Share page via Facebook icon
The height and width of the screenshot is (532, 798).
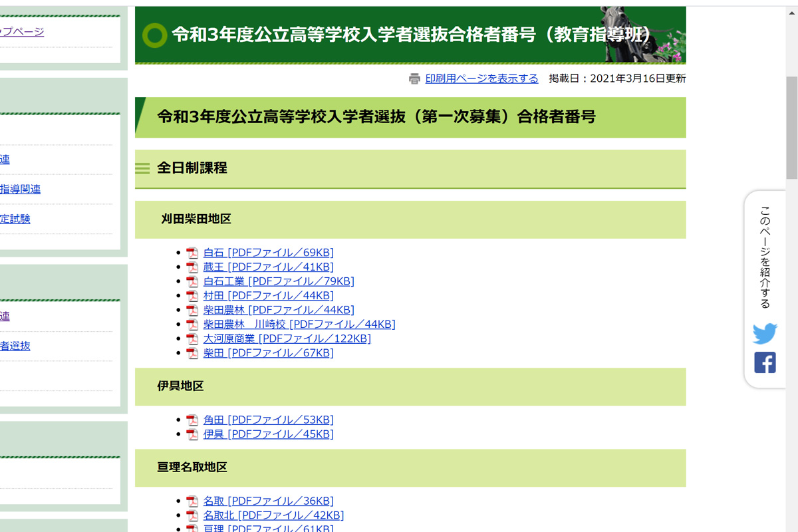tap(765, 362)
